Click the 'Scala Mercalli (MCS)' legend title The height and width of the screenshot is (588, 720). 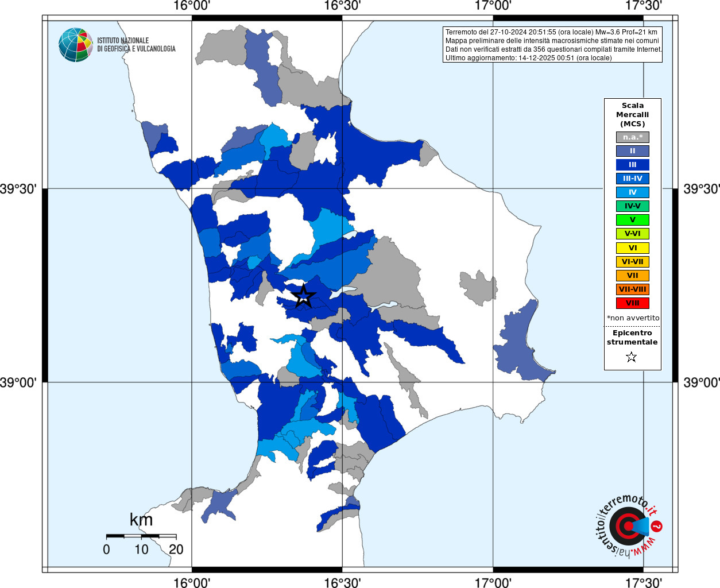coord(633,115)
